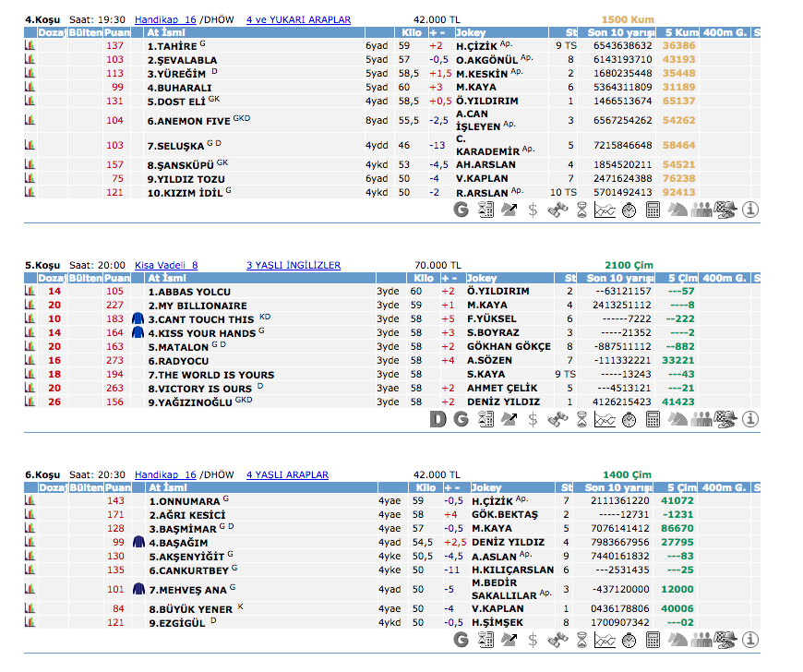Screen dimensions: 803x672
Task: Click the info icon under race 4
Action: pos(750,210)
